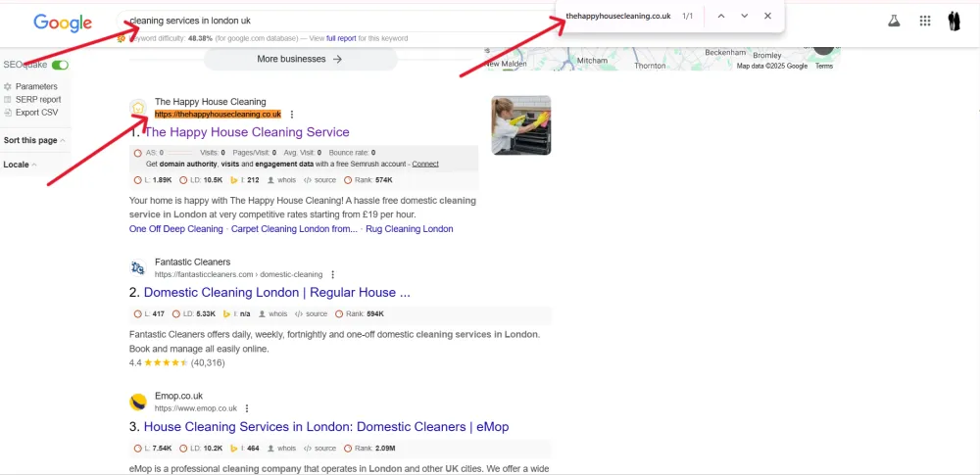Open the cleaner photo thumbnail
Screen dimensions: 980x475
pos(521,125)
